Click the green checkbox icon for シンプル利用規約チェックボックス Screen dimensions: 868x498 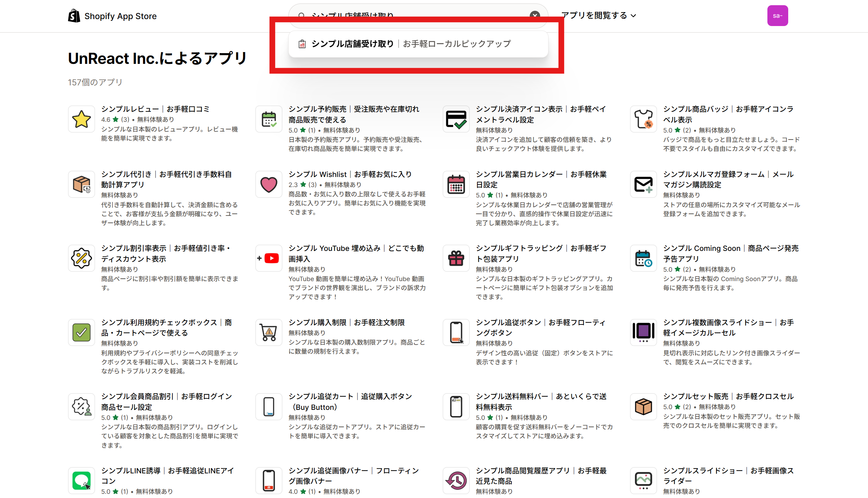point(82,332)
